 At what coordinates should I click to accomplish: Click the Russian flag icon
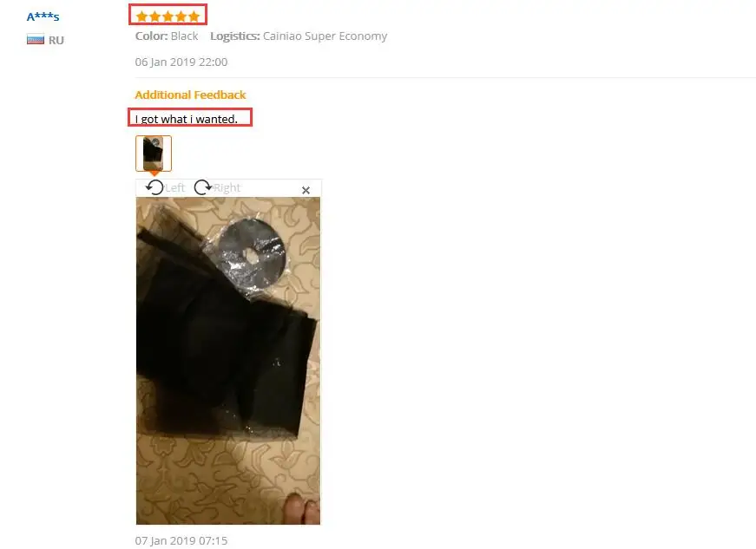(36, 40)
